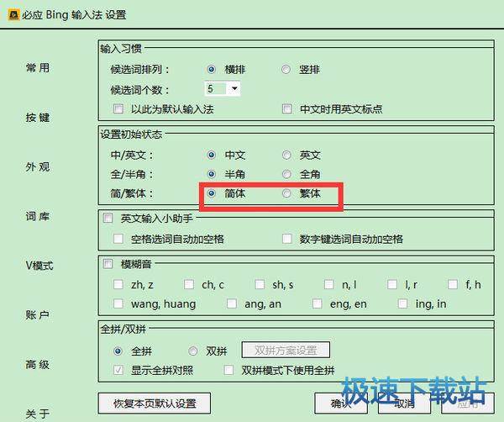Select 横排 candidate arrangement

point(211,70)
